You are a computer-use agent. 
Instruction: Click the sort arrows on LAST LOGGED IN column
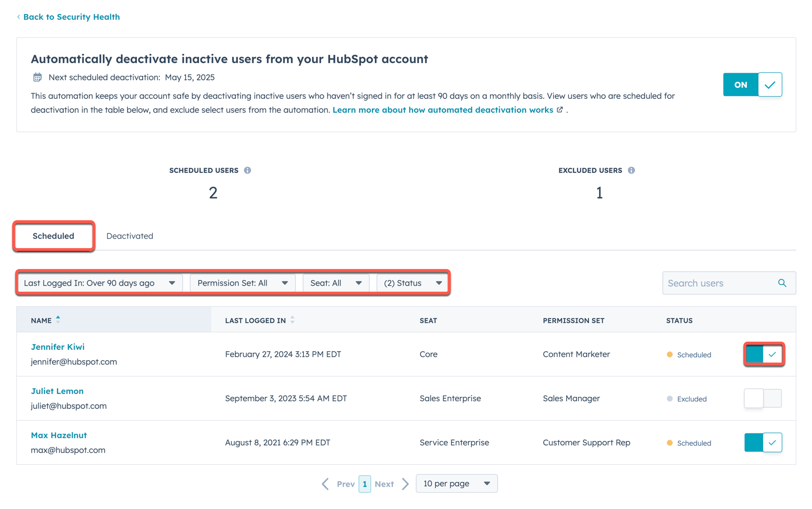[x=293, y=320]
